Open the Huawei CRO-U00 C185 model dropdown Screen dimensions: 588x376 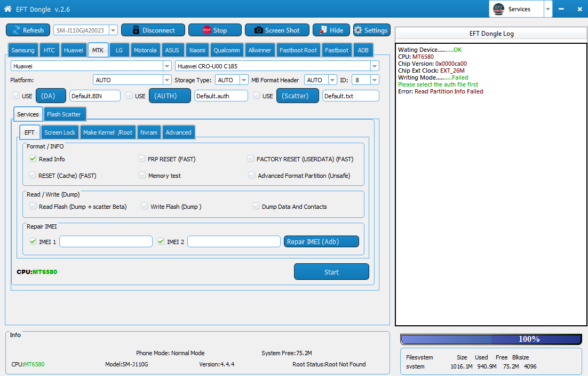374,66
